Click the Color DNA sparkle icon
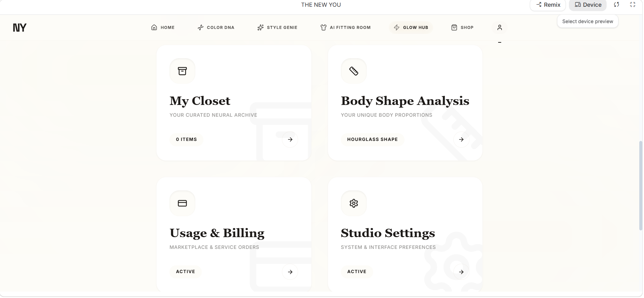This screenshot has width=644, height=298. pyautogui.click(x=200, y=28)
